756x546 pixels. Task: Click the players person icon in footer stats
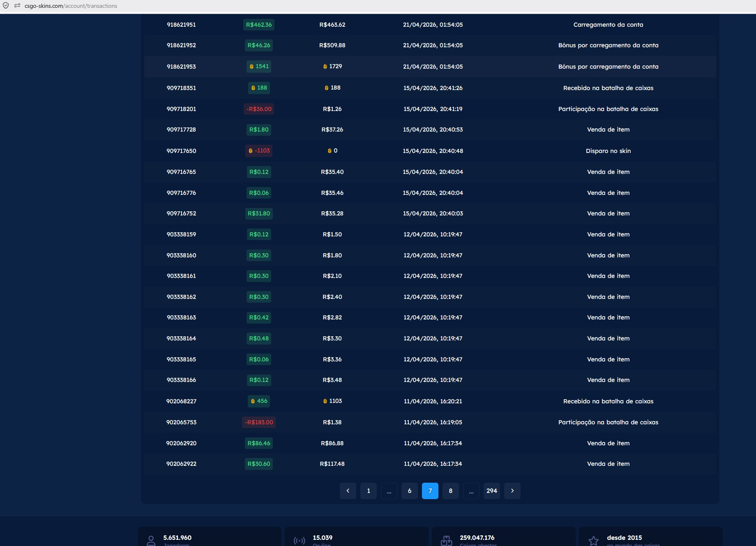[x=151, y=541]
